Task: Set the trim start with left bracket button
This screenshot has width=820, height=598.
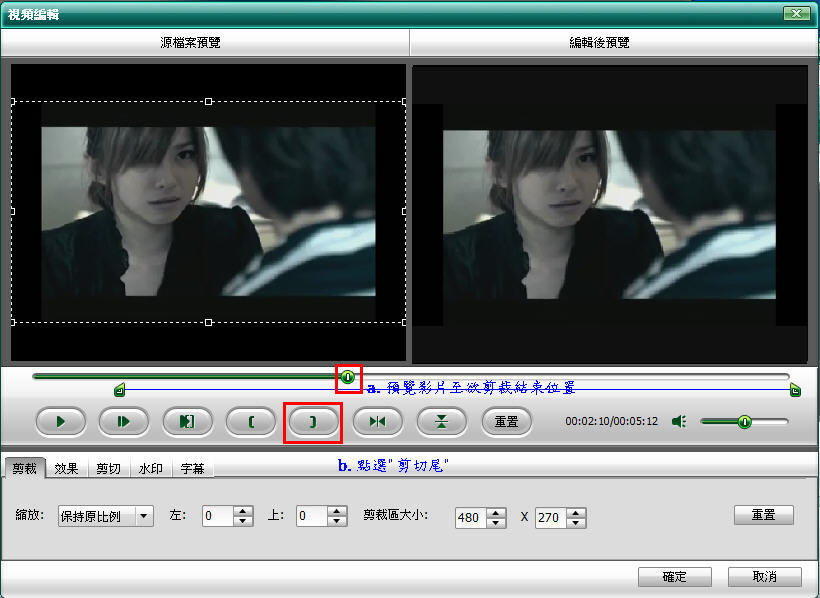Action: 250,422
